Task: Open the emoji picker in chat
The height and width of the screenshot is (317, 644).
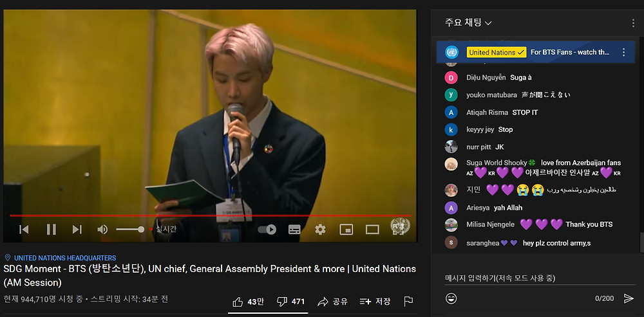Action: (x=451, y=298)
